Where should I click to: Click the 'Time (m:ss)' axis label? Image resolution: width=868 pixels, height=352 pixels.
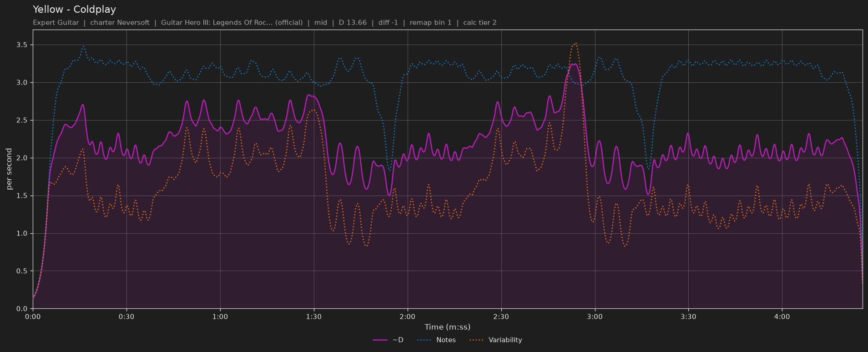[448, 327]
